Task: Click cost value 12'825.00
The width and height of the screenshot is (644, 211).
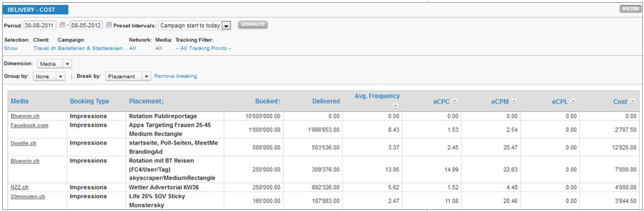Action: 624,148
